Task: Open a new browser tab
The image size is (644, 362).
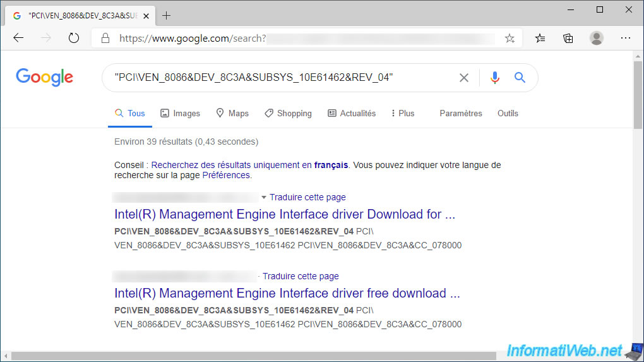Action: pyautogui.click(x=166, y=16)
